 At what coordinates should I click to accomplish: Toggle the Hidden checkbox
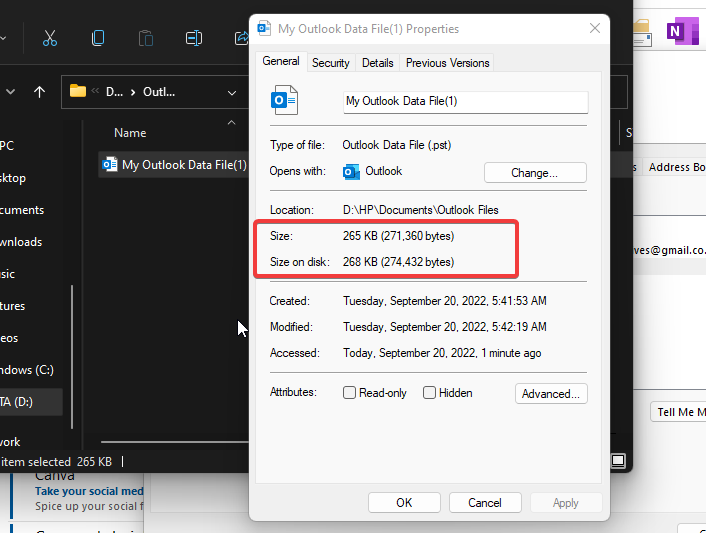click(430, 393)
